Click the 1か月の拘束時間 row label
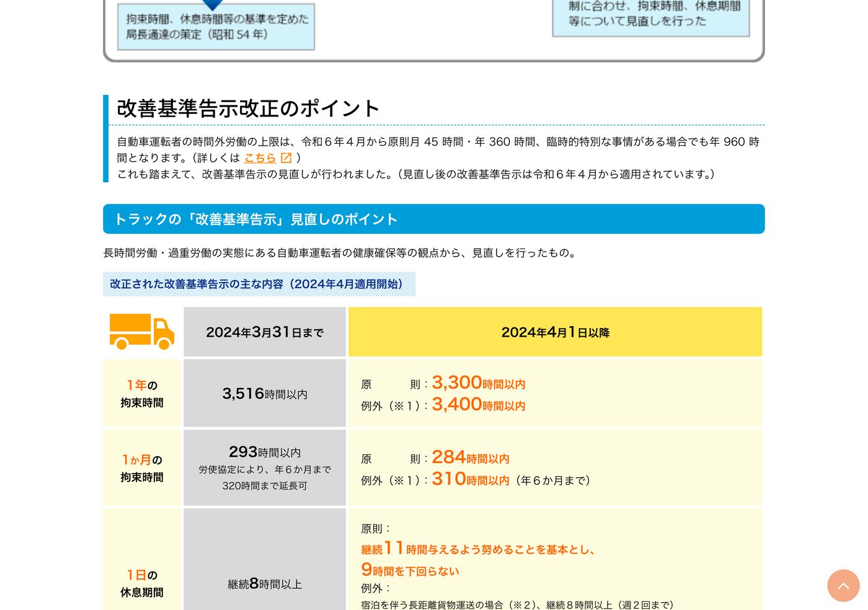 pyautogui.click(x=142, y=468)
